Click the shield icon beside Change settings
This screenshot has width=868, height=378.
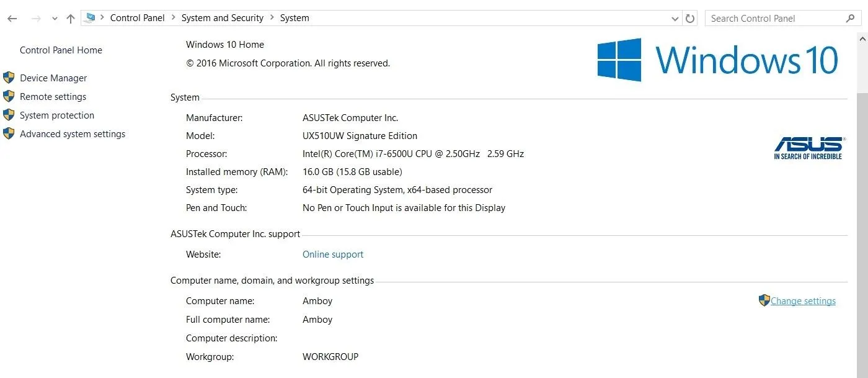click(764, 300)
